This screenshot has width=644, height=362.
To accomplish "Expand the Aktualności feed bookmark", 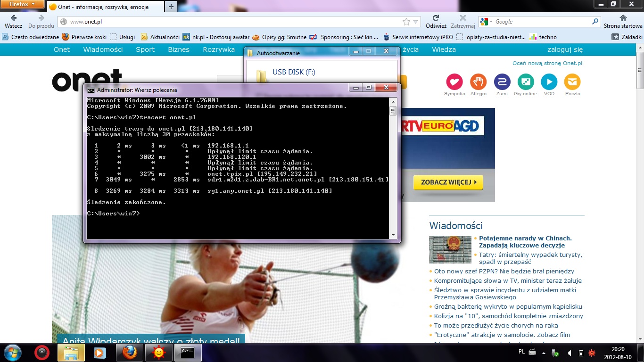I will [160, 37].
